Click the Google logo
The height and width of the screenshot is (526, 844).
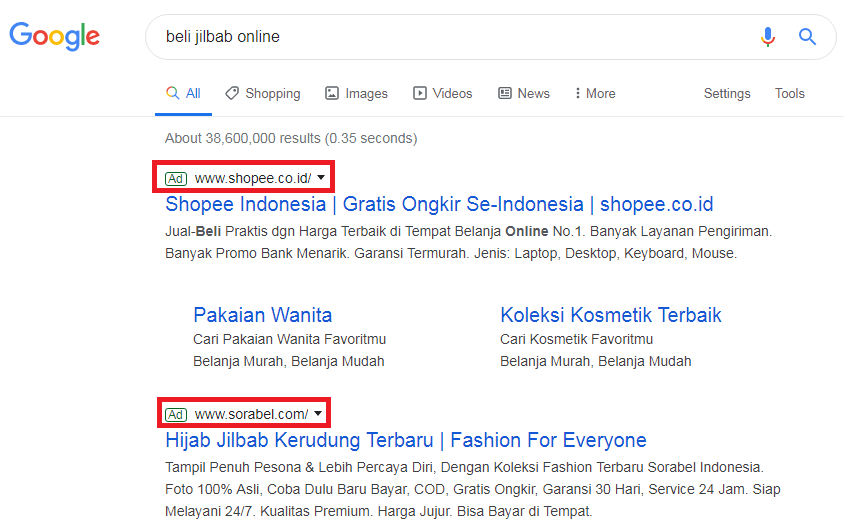[55, 37]
